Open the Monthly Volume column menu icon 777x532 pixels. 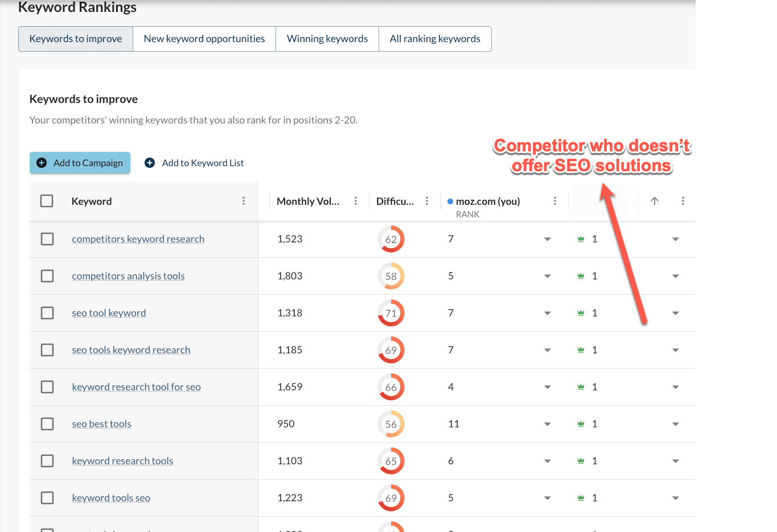tap(356, 201)
